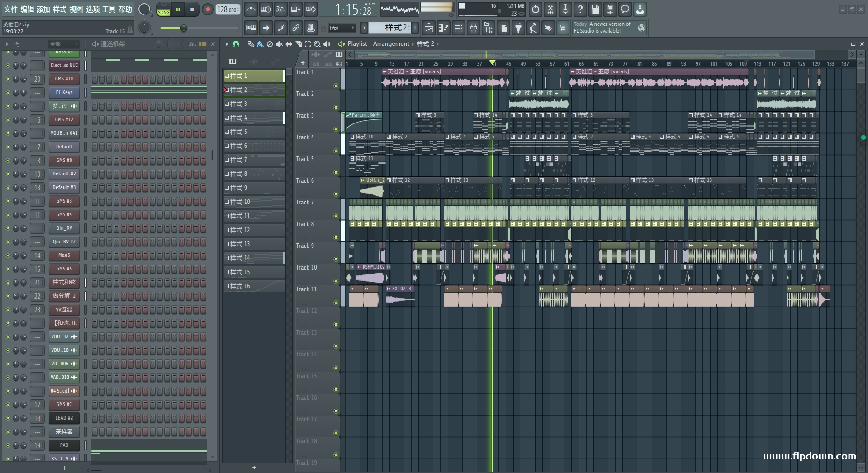The image size is (868, 473).
Task: Open the Playlist view from toolbar
Action: click(429, 28)
